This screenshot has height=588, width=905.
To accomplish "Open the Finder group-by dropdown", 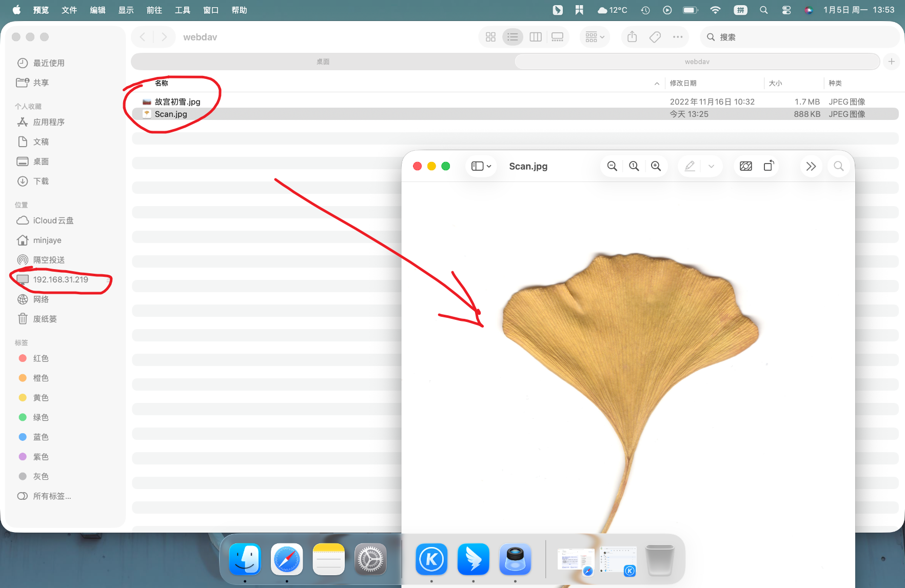I will click(x=595, y=37).
